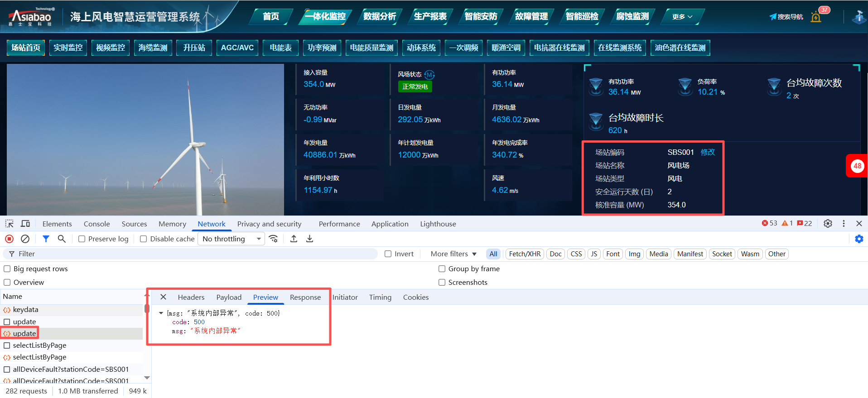Image resolution: width=868 pixels, height=398 pixels.
Task: Expand the 更多 navigation dropdown
Action: [682, 17]
